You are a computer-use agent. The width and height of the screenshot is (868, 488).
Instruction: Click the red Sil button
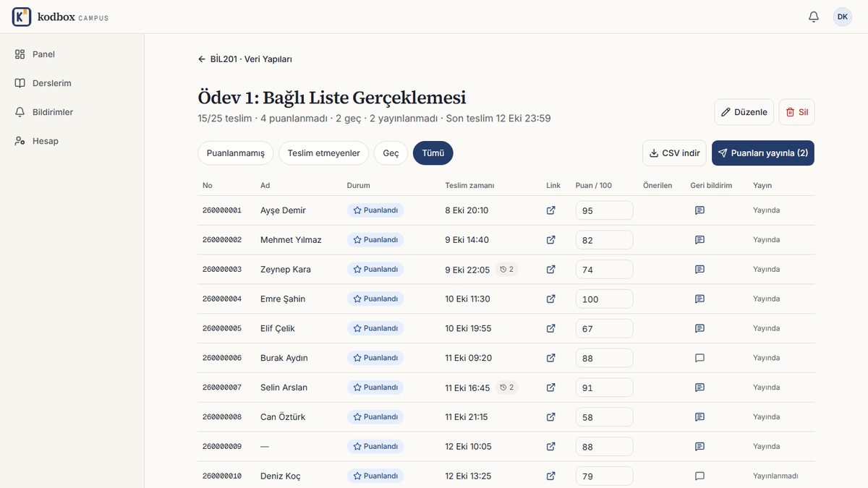796,112
